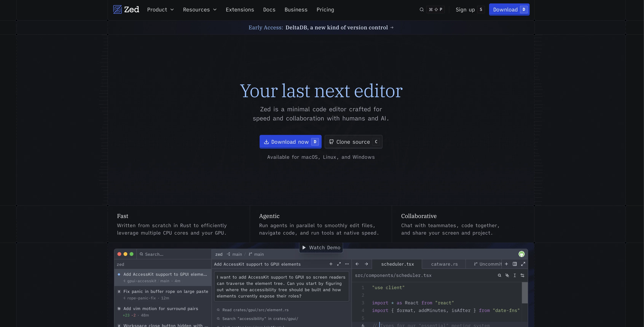Click the GitHub icon in Clone source
Screen dimensions: 644x327
coord(331,142)
